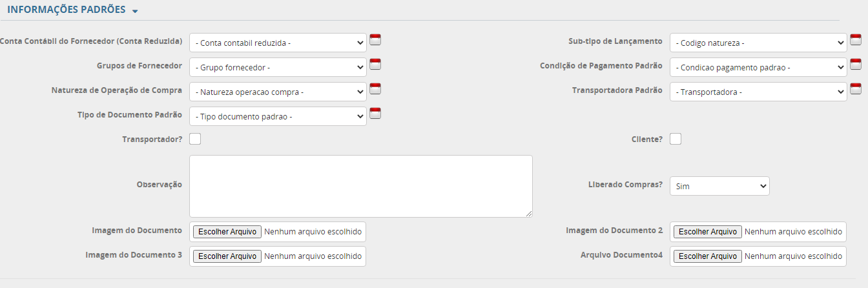Click red icon beside Transportadora dropdown

click(856, 89)
